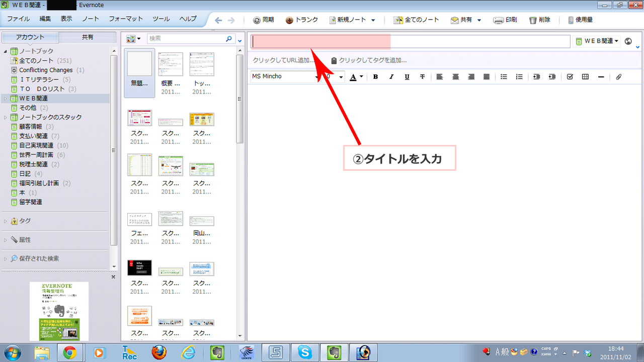
Task: Open Skype from the taskbar
Action: click(304, 352)
